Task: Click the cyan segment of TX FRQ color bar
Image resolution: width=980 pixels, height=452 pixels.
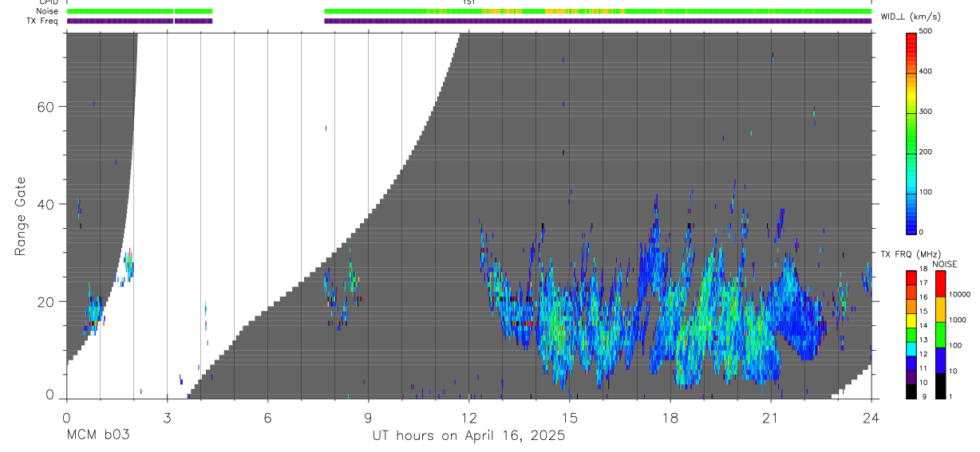Action: click(x=911, y=348)
